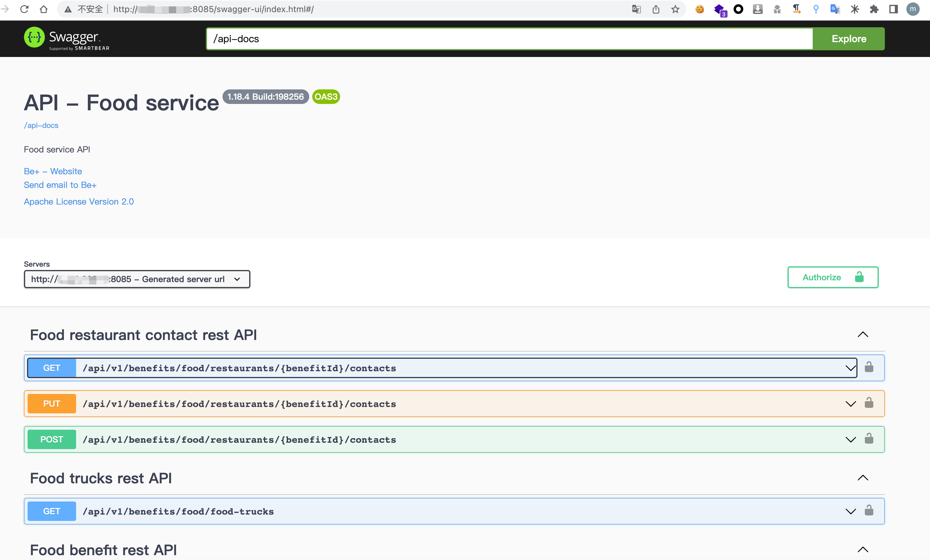Click the Google Translate icon in address bar
This screenshot has height=560, width=930.
[636, 9]
